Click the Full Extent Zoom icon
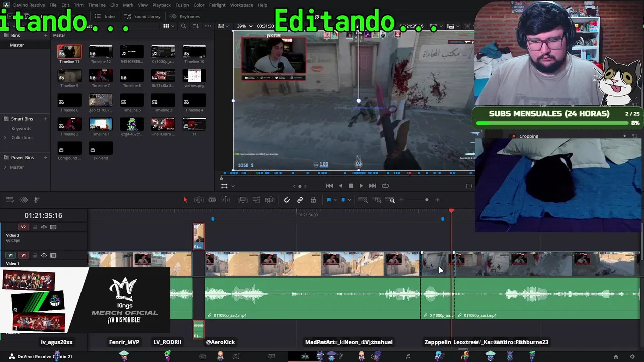Viewport: 644px width, 362px height. pyautogui.click(x=363, y=200)
